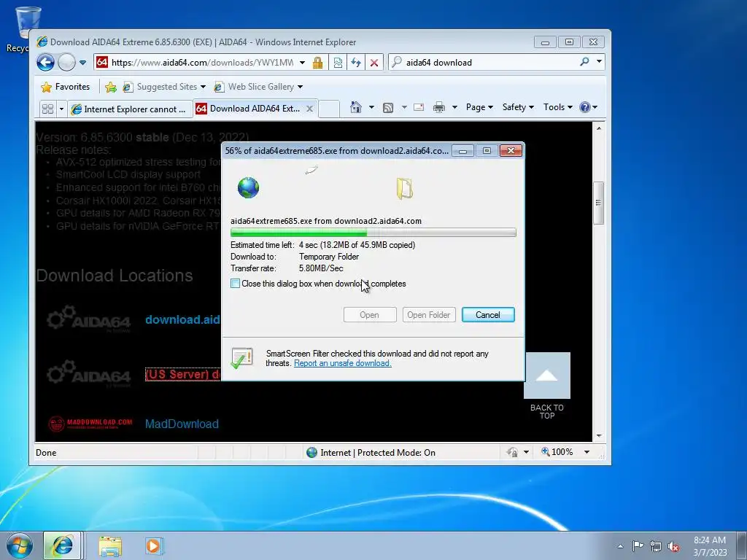Open the recent pages dropdown arrow

(x=82, y=63)
